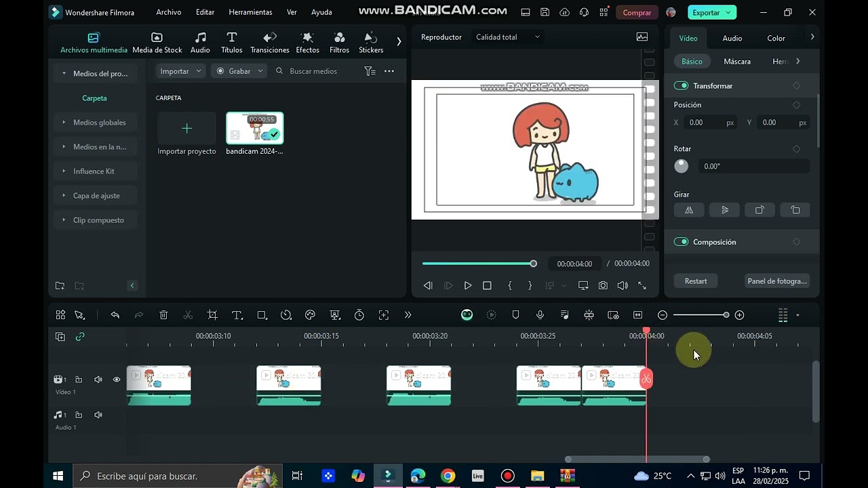868x488 pixels.
Task: Open the Grabar dropdown
Action: [239, 71]
